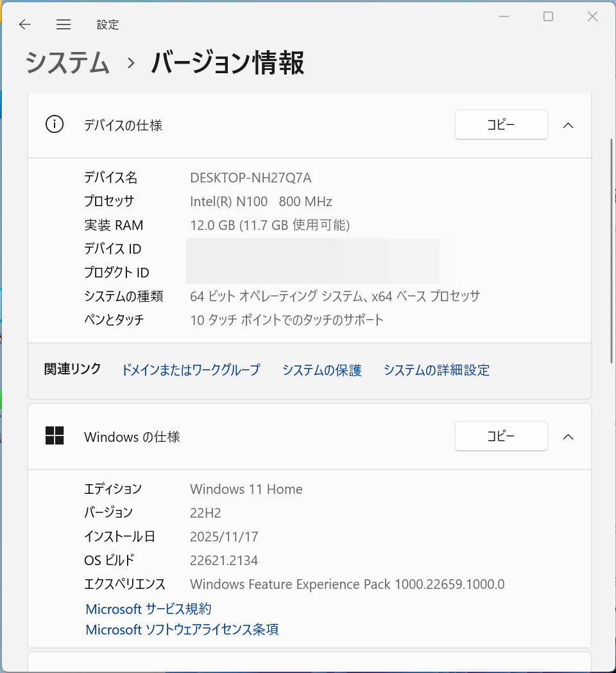This screenshot has height=673, width=616.
Task: Click the info icon beside デバイスの仕様
Action: click(x=55, y=125)
